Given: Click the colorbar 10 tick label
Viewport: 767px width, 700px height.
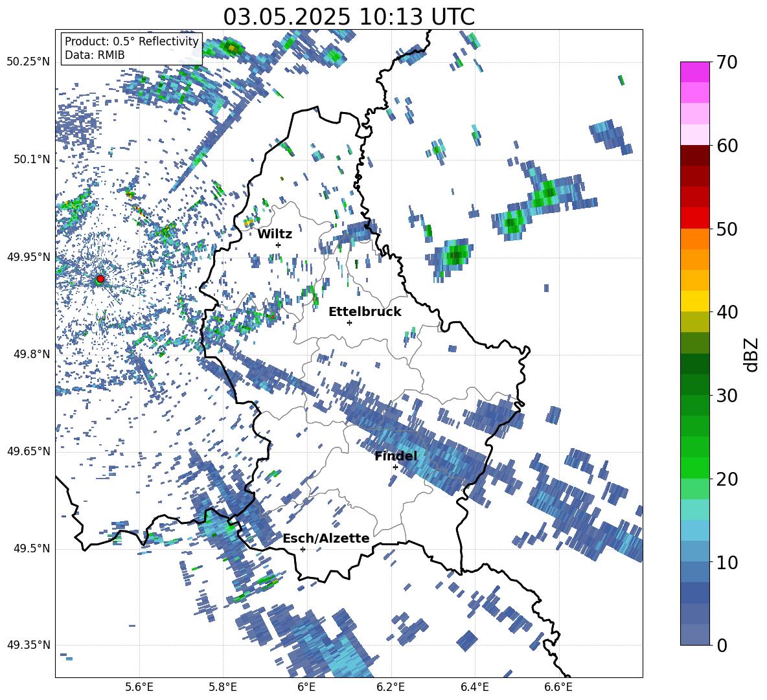Looking at the screenshot, I should tap(727, 562).
